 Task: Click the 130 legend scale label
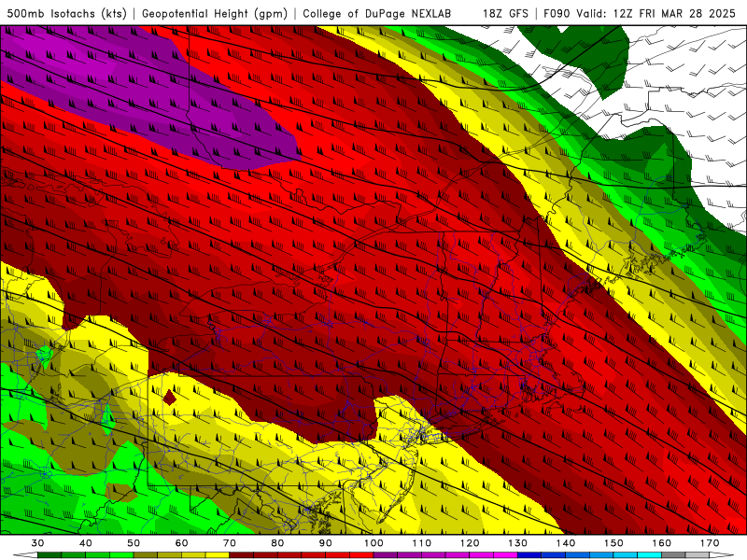click(x=517, y=543)
